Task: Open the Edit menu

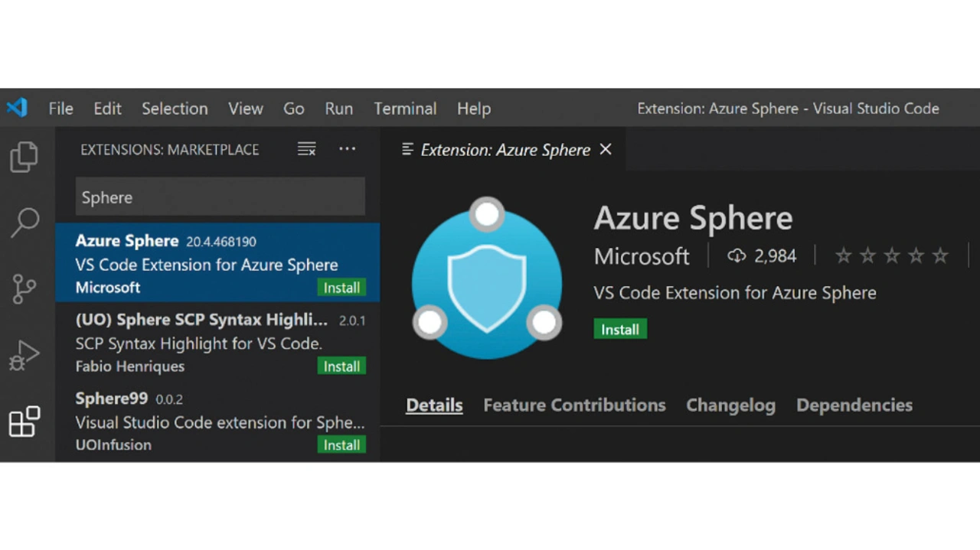Action: click(x=107, y=109)
